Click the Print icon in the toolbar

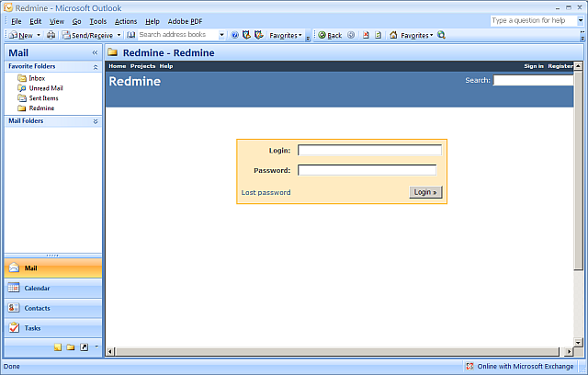pyautogui.click(x=51, y=35)
